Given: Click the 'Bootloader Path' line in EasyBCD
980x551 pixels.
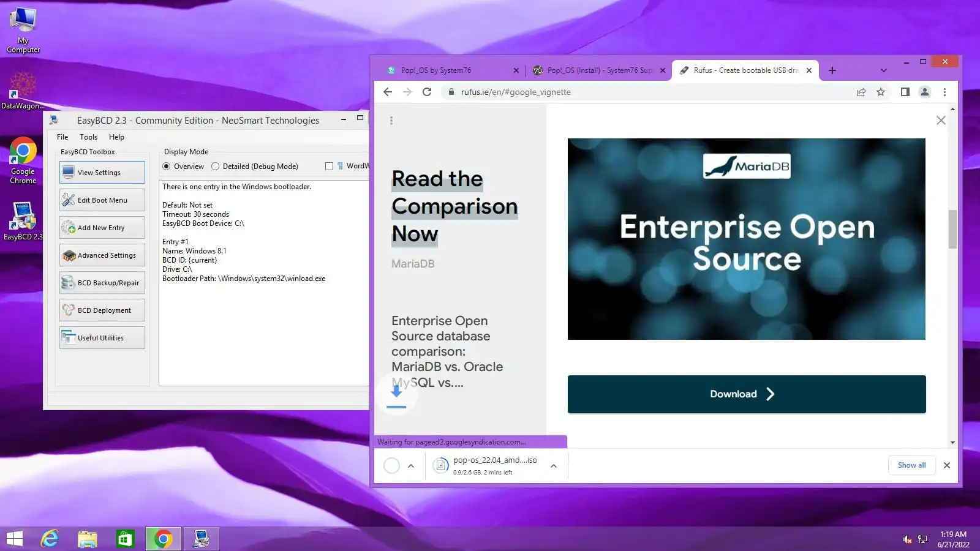Looking at the screenshot, I should coord(244,279).
